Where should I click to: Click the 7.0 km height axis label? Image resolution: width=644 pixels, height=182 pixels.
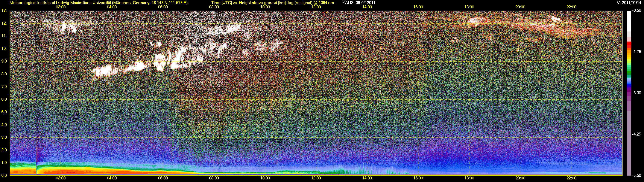[4, 87]
